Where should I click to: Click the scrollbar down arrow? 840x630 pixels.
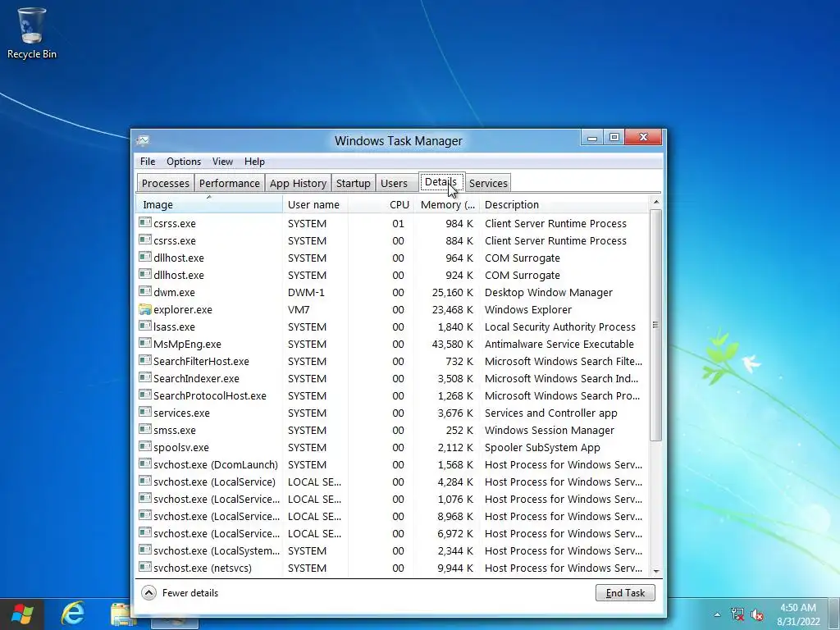tap(655, 571)
